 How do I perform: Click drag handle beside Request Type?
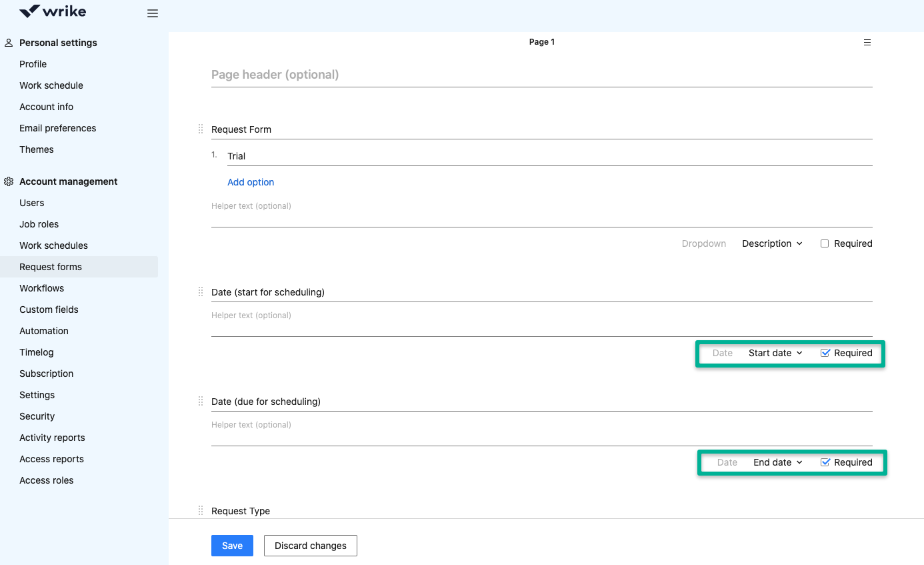201,510
